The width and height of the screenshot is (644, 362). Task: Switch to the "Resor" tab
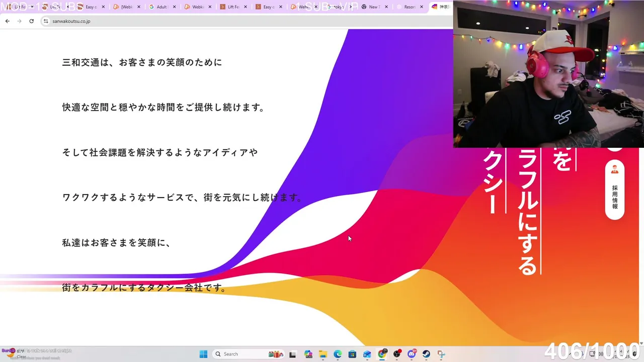409,7
